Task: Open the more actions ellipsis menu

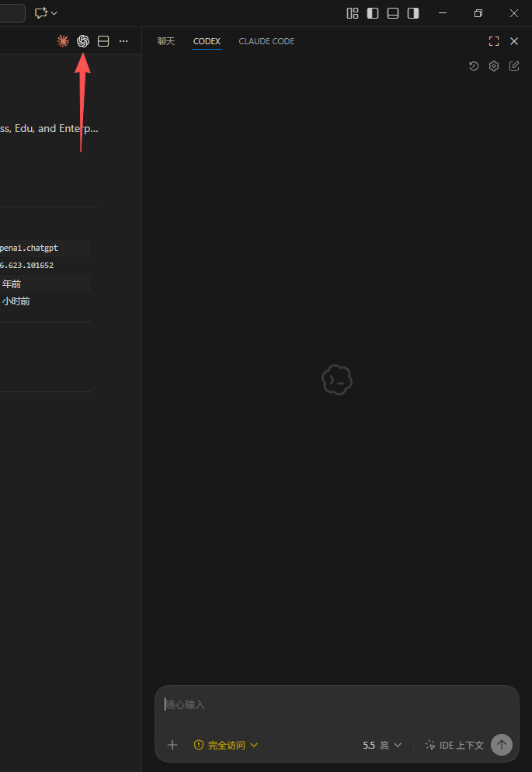Action: [x=123, y=41]
